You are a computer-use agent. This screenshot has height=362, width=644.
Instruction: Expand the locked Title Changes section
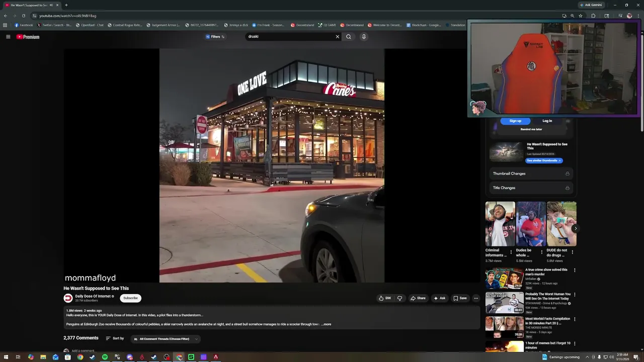pyautogui.click(x=531, y=188)
